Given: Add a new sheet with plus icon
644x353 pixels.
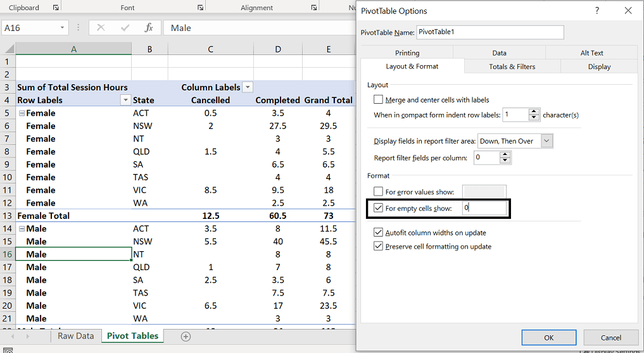Looking at the screenshot, I should click(186, 337).
